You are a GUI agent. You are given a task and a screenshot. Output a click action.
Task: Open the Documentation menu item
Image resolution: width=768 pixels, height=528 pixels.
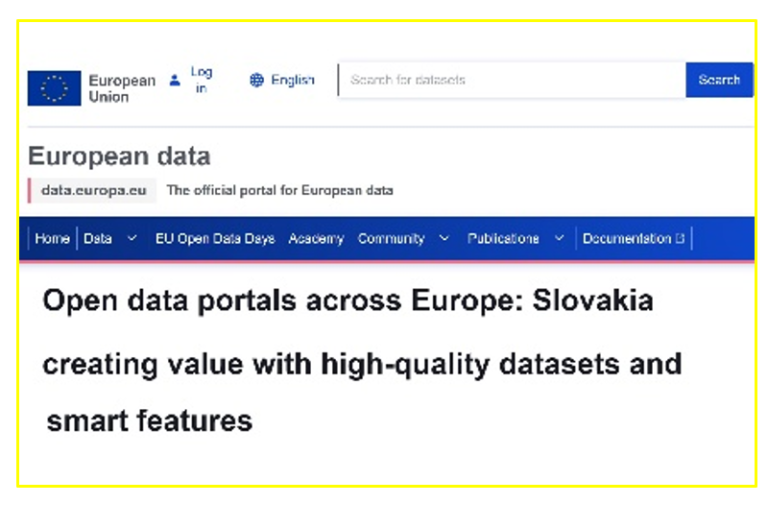(x=626, y=239)
